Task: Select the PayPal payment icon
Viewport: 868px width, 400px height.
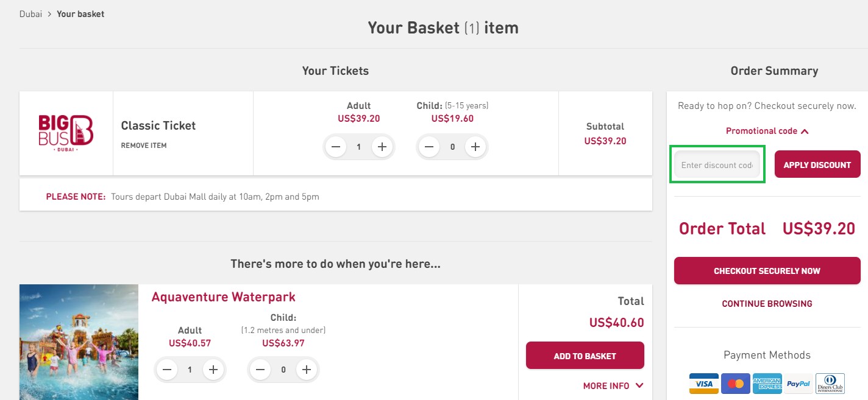Action: pos(799,384)
